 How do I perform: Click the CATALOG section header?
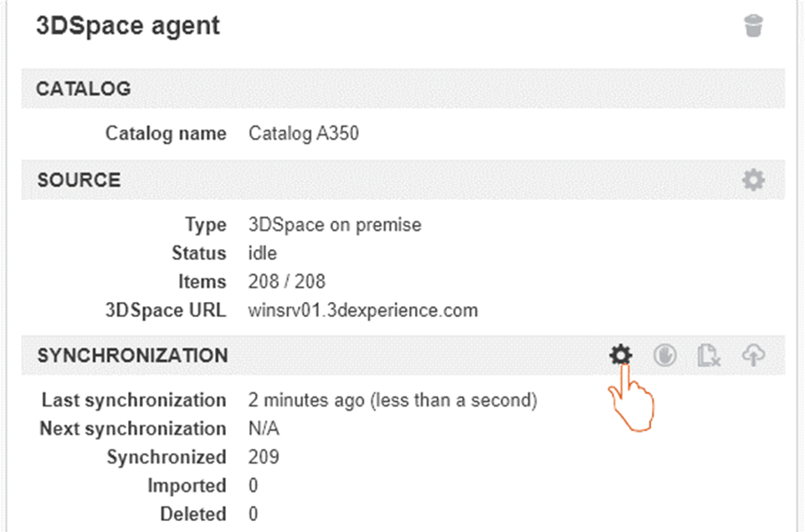[84, 89]
